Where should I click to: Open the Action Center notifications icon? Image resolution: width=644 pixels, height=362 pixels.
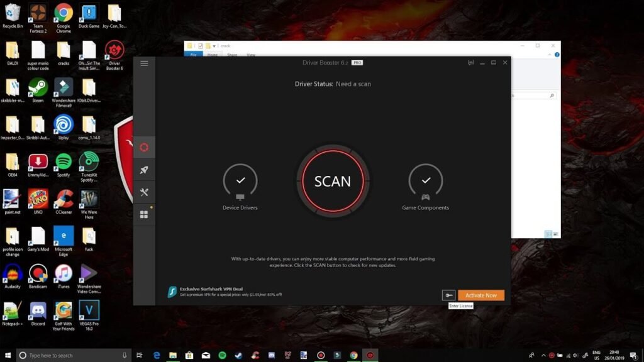pyautogui.click(x=634, y=355)
